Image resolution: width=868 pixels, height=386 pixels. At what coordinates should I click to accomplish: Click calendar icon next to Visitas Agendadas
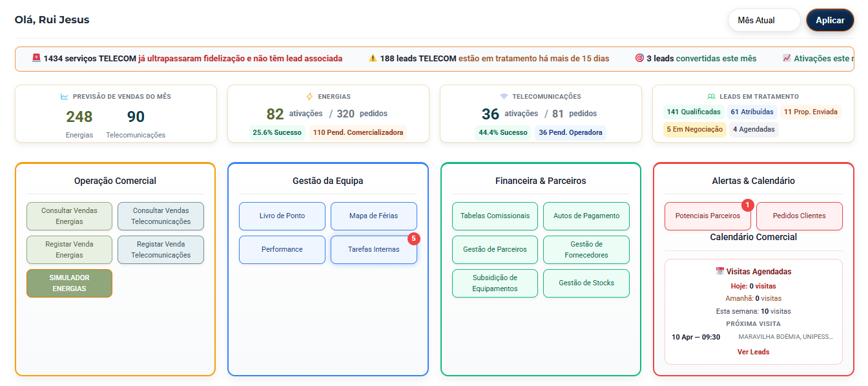tap(720, 272)
